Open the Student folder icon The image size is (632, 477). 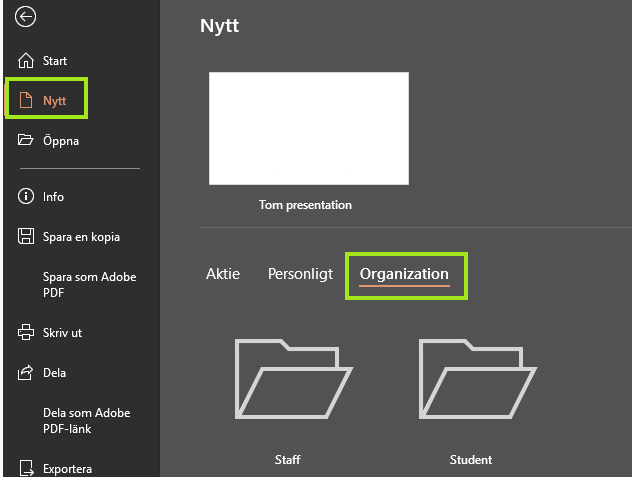pyautogui.click(x=477, y=379)
